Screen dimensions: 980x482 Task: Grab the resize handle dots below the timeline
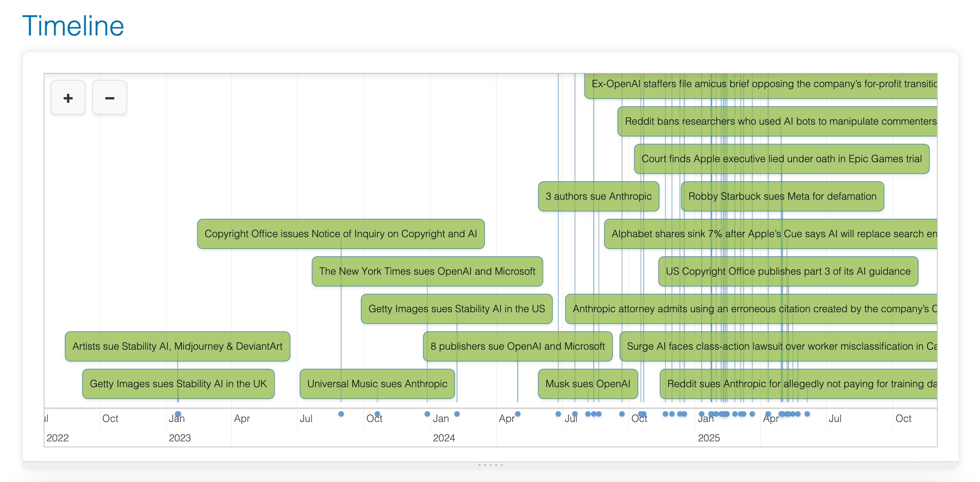click(x=490, y=465)
